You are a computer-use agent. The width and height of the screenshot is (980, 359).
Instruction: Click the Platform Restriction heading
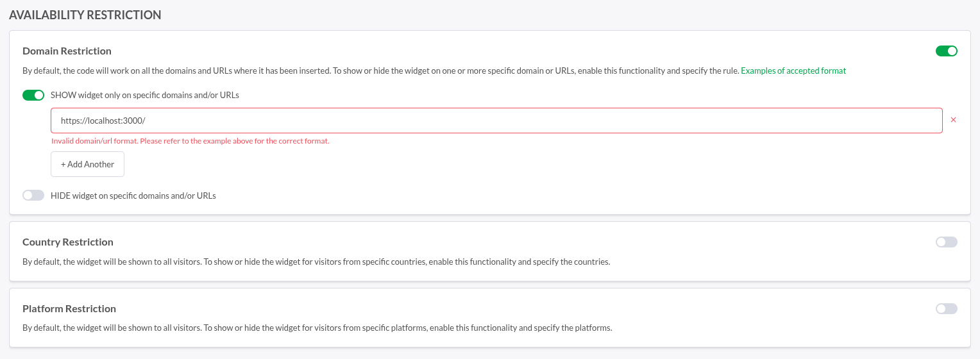[69, 308]
